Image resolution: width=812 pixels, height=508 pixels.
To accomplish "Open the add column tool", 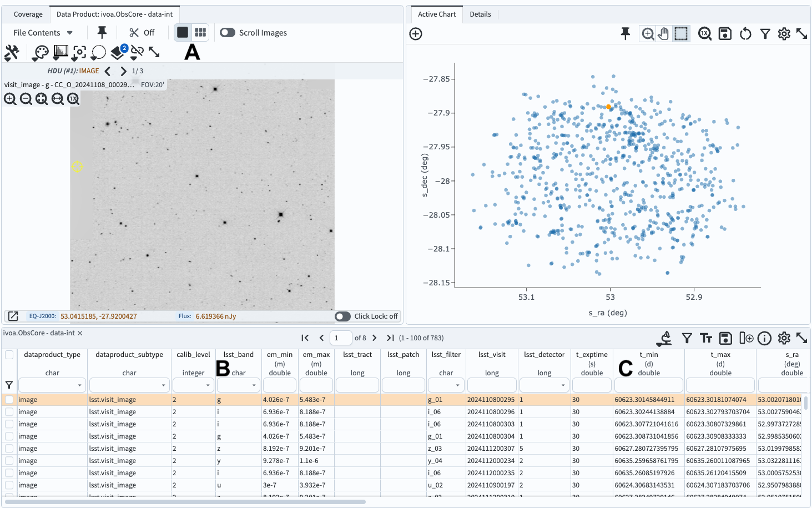I will click(x=746, y=338).
